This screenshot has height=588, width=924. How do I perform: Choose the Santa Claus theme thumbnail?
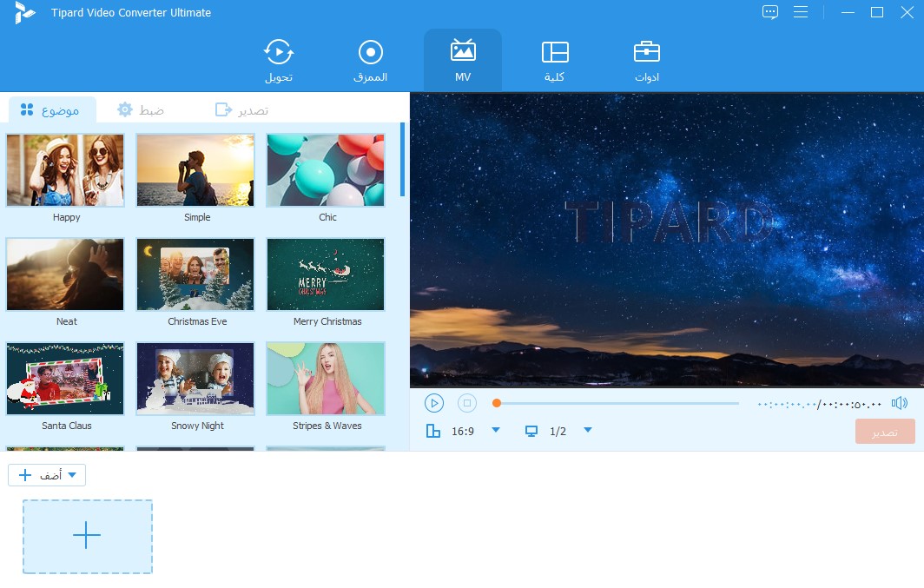[x=65, y=379]
